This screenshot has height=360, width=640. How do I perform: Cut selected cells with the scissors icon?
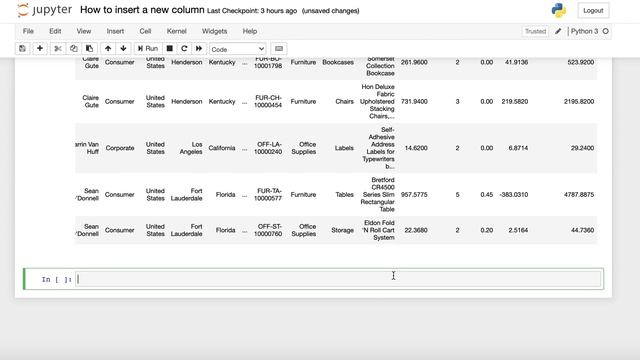58,49
